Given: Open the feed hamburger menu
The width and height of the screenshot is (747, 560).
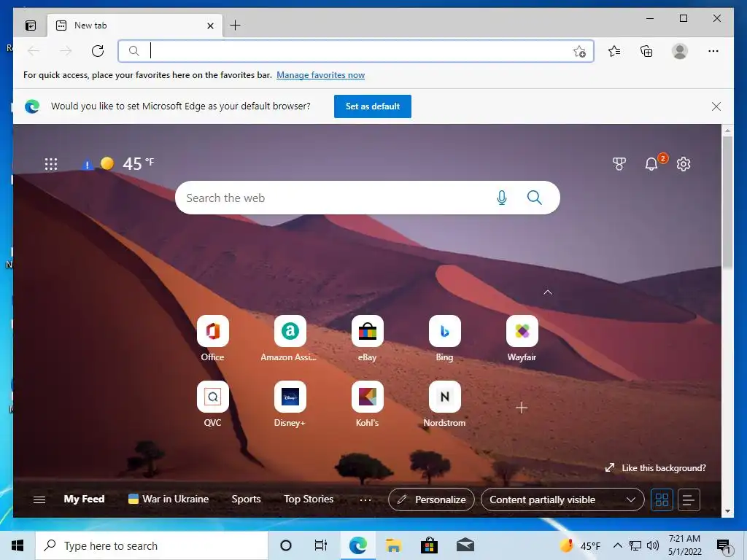Looking at the screenshot, I should tap(39, 499).
